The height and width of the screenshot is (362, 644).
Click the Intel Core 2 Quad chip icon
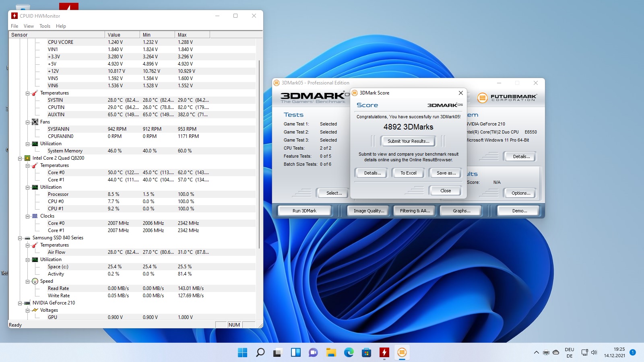(27, 158)
